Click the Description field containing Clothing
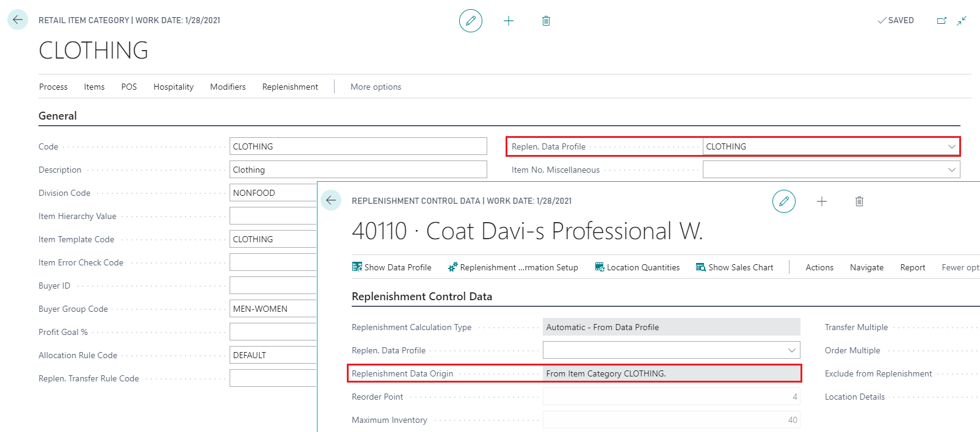Screen dimensions: 980x432 [x=358, y=170]
